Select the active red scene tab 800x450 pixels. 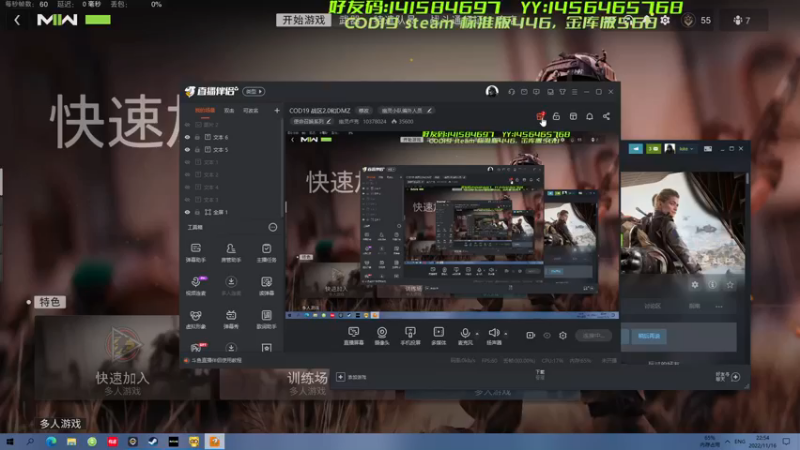(x=205, y=111)
